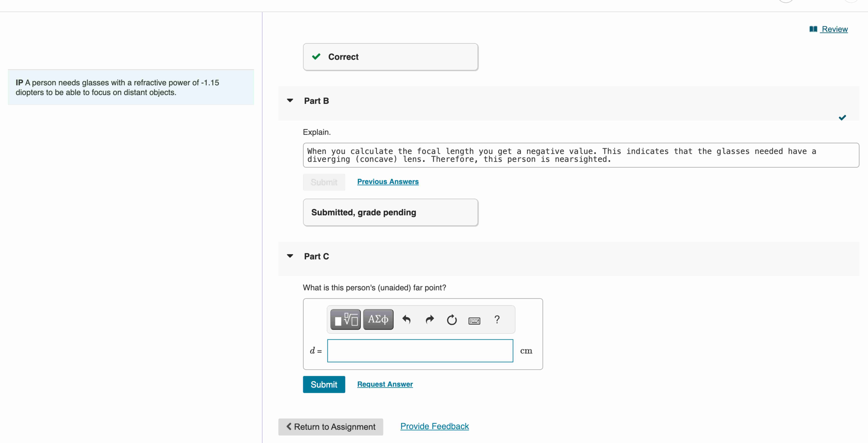Click the Part C header title

click(316, 257)
